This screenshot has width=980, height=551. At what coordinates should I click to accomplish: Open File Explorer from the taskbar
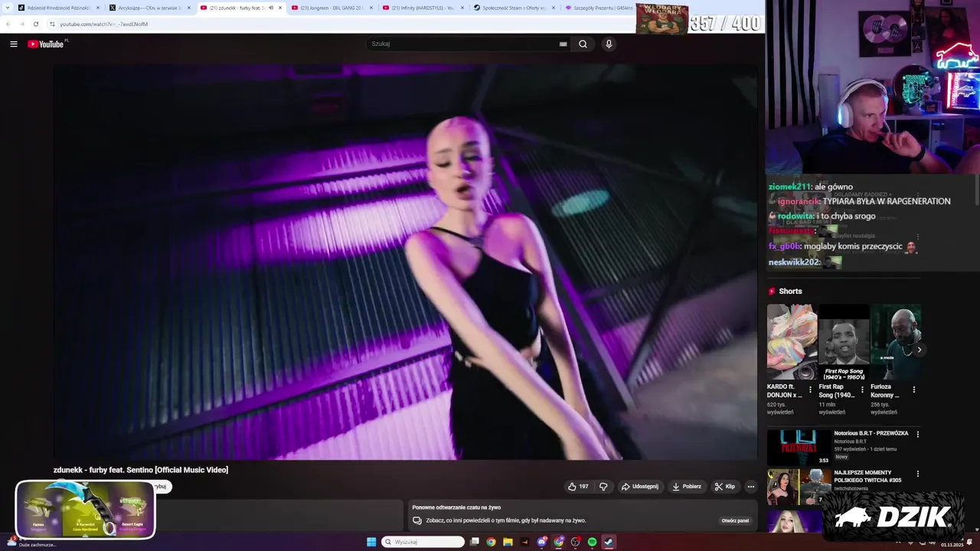(508, 542)
